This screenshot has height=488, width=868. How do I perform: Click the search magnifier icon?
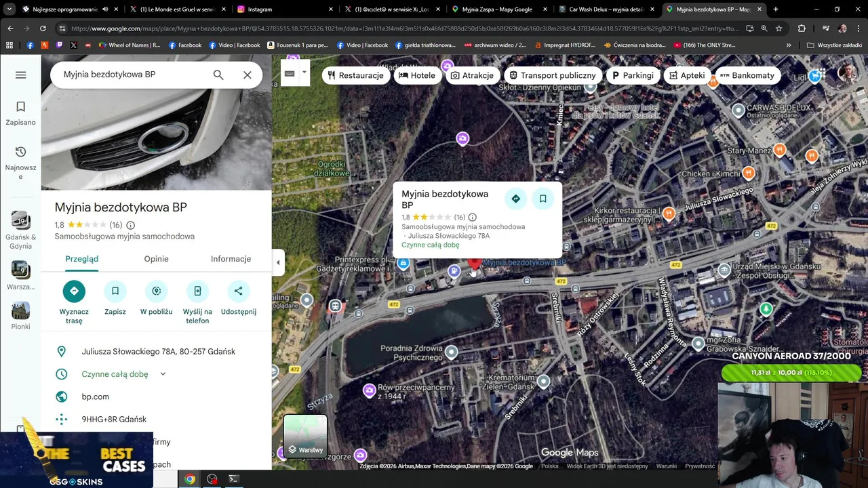[218, 75]
